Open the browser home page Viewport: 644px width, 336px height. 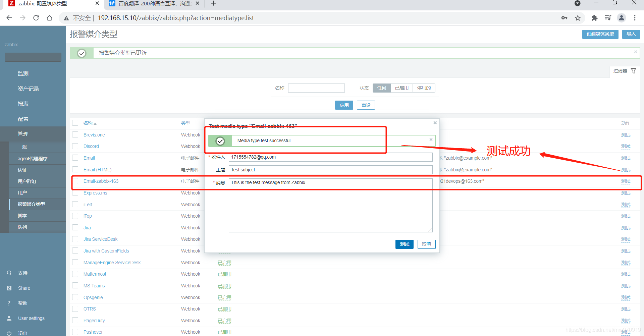click(x=50, y=18)
